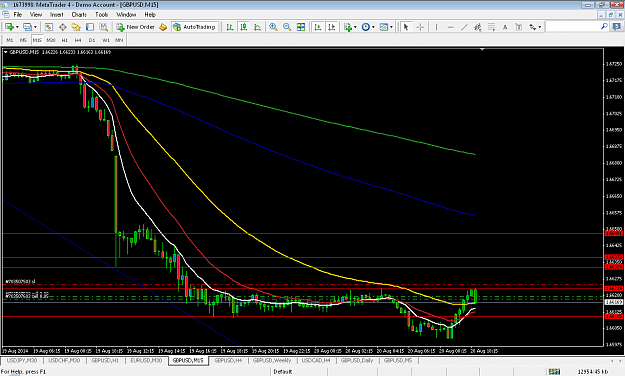Screen dimensions: 625x376
Task: Switch chart to H4 timeframe
Action: coord(78,40)
